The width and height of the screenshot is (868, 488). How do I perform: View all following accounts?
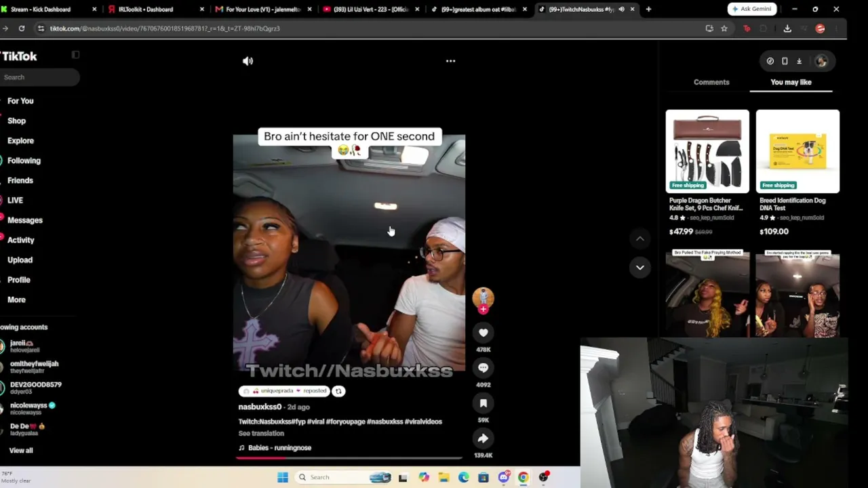[x=21, y=451]
